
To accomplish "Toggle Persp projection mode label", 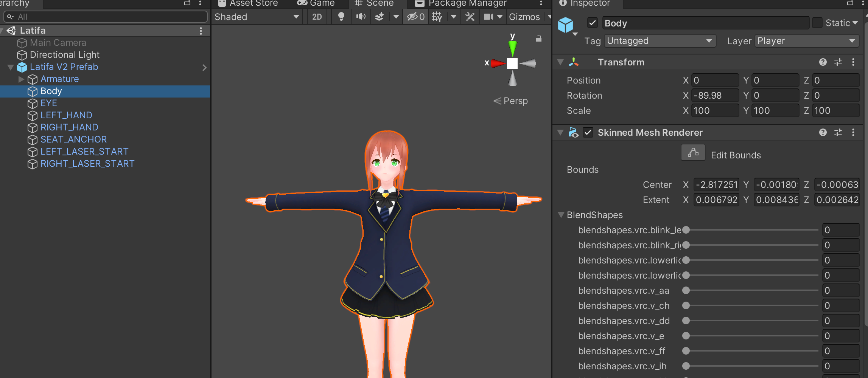I will click(x=511, y=101).
